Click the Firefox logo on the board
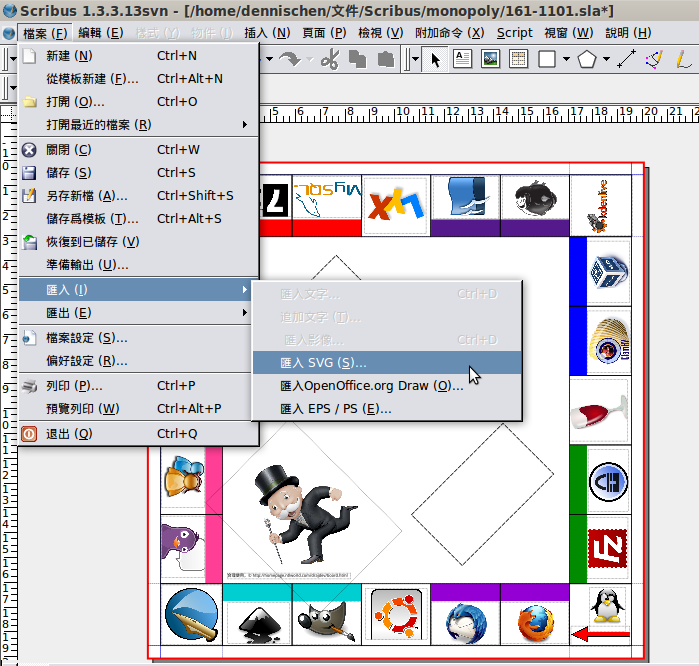The height and width of the screenshot is (666, 699). (x=535, y=623)
